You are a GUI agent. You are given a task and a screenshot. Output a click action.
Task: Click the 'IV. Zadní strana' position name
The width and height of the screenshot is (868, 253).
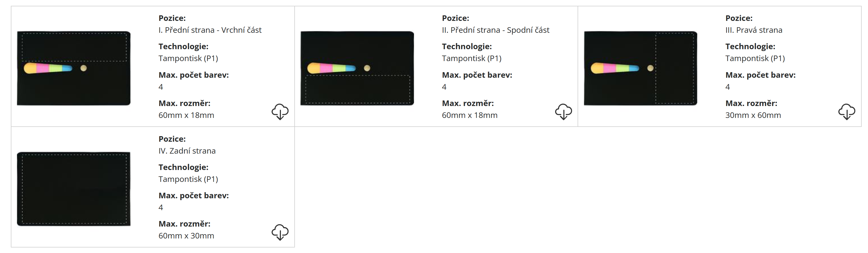[x=187, y=151]
